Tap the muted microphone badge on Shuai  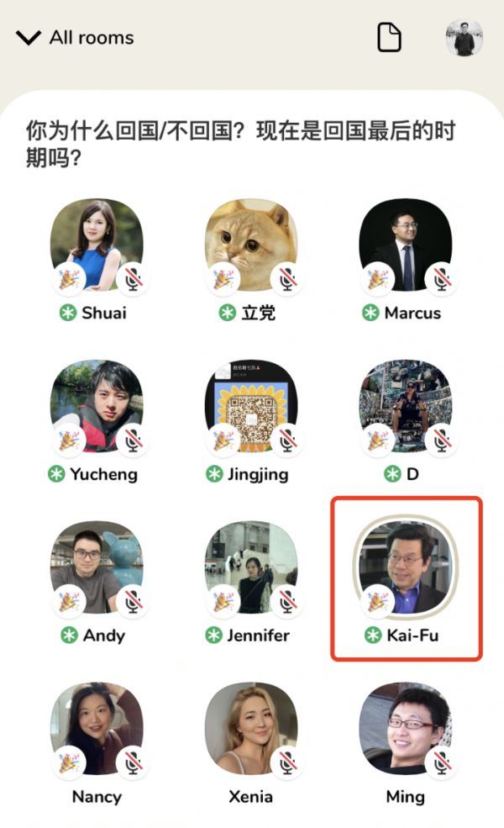pos(133,279)
